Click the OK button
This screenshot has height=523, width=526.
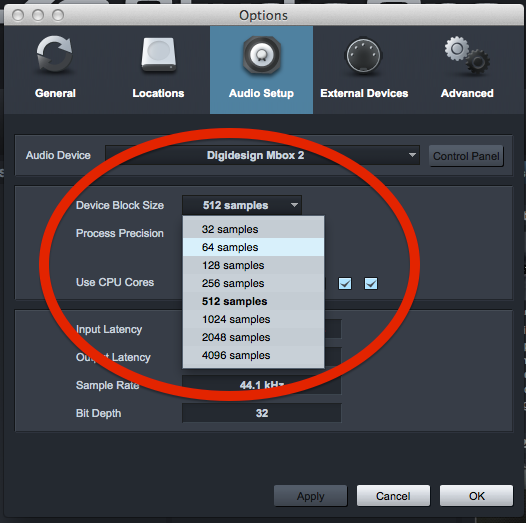click(476, 495)
